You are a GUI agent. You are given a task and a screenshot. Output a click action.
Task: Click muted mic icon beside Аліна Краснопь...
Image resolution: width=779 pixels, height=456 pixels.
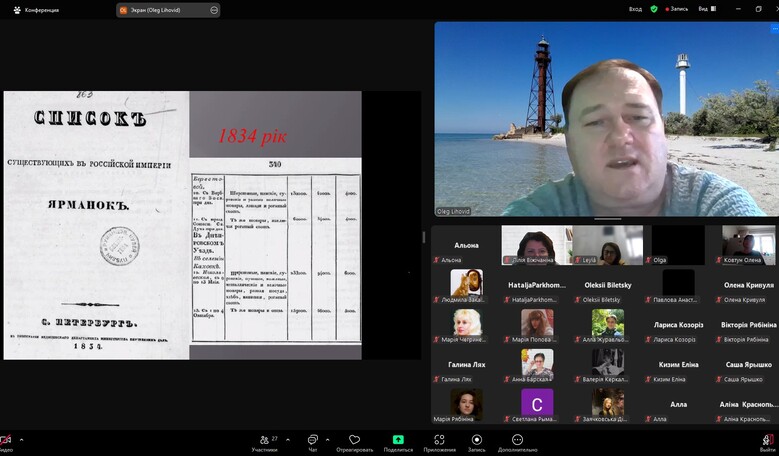719,419
